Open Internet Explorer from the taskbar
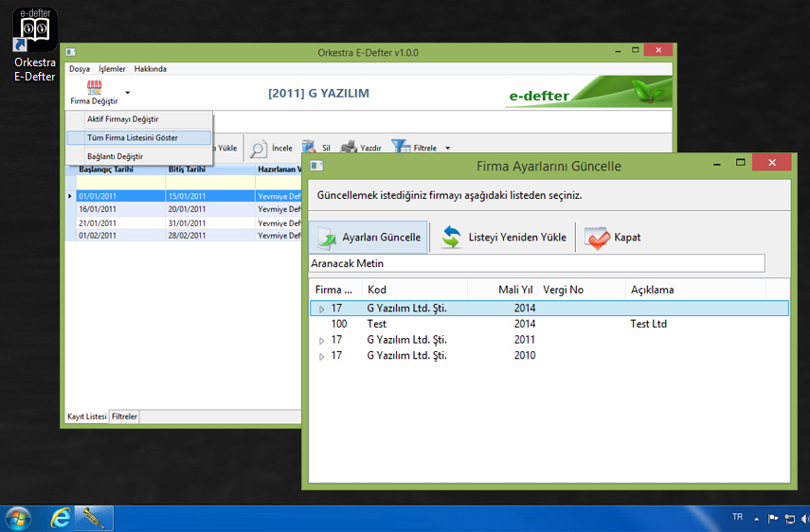Viewport: 810px width, 532px height. tap(62, 517)
